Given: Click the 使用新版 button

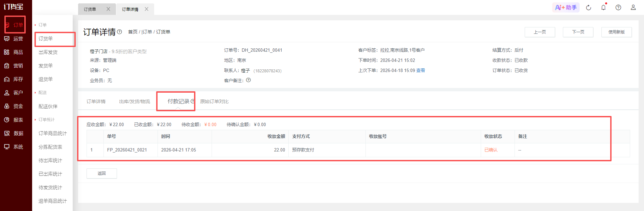Looking at the screenshot, I should tap(617, 32).
